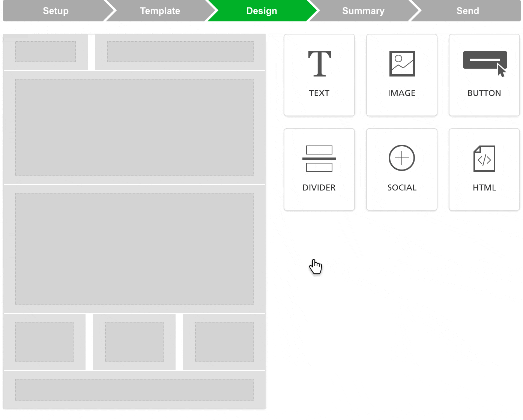Click the active Design step
523x420 pixels.
tap(261, 11)
